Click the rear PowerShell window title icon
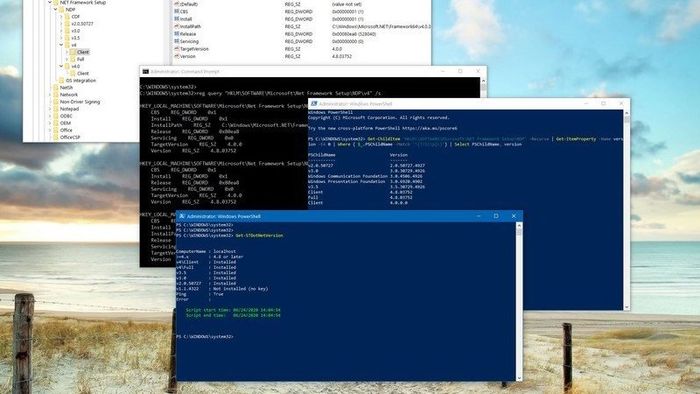 click(x=314, y=104)
